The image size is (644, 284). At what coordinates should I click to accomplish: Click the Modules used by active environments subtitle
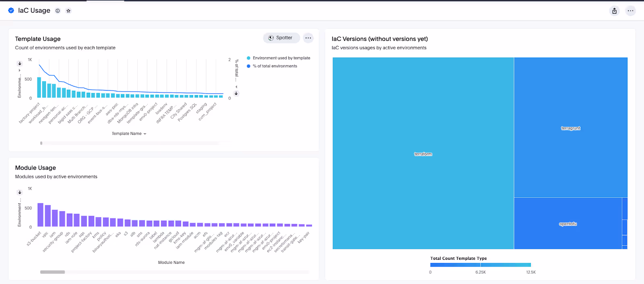[56, 176]
